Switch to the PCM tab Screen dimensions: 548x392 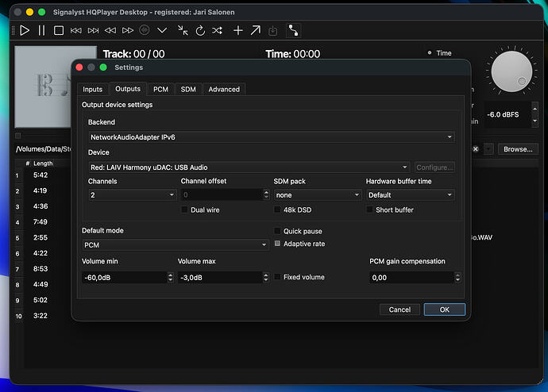click(160, 90)
